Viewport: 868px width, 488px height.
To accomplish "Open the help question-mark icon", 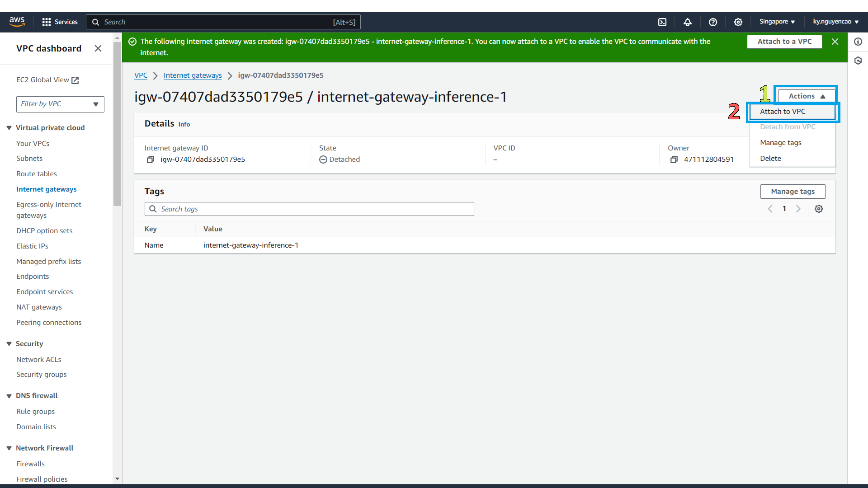I will coord(713,22).
